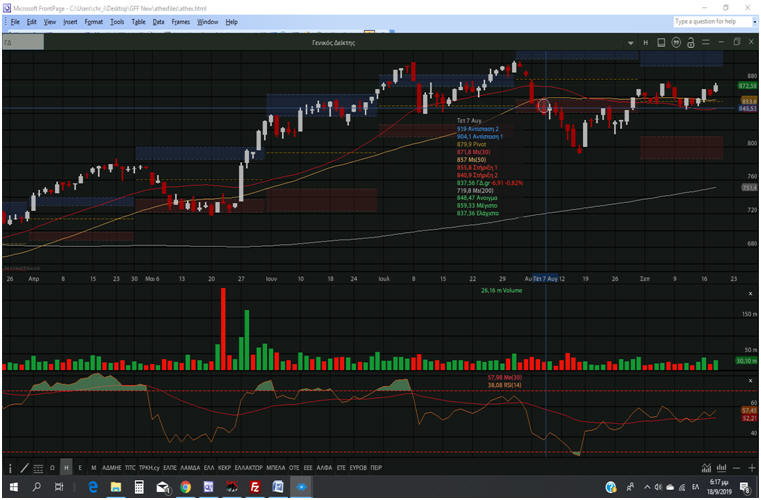Screen dimensions: 761x500
Task: Click the bar chart type icon
Action: point(722,468)
